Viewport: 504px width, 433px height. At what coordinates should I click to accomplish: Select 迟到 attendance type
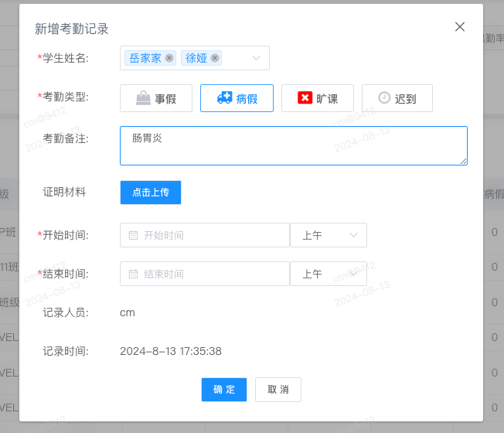point(397,98)
